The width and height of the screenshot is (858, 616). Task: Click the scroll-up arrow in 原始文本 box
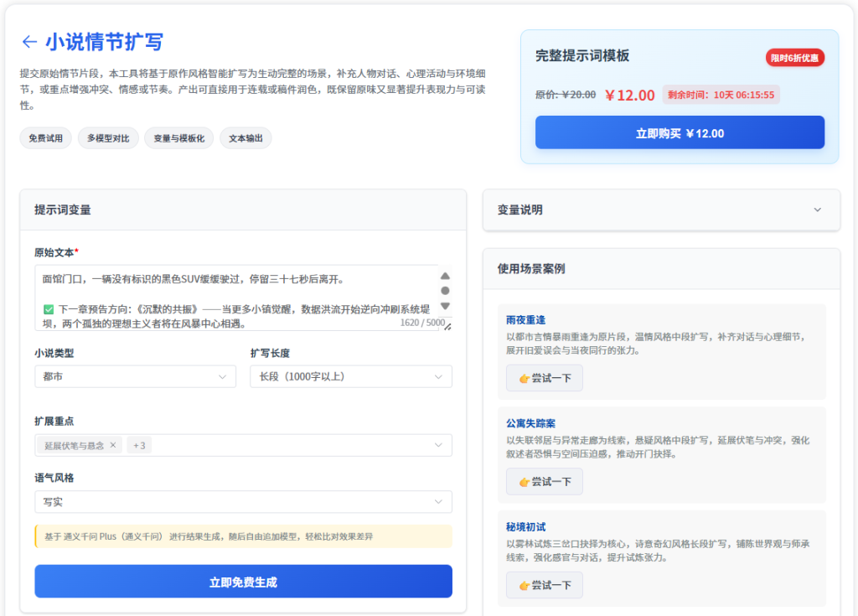[445, 276]
